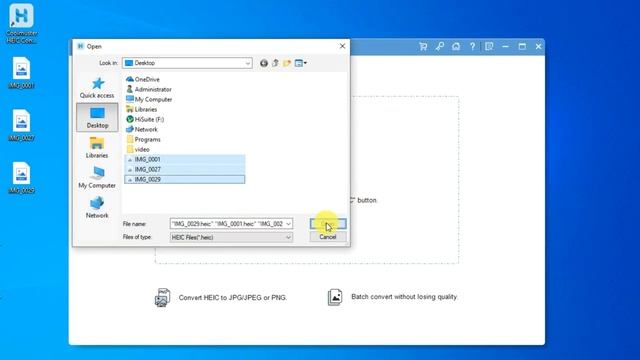
Task: Click the shopping cart icon in converter window
Action: pyautogui.click(x=423, y=47)
